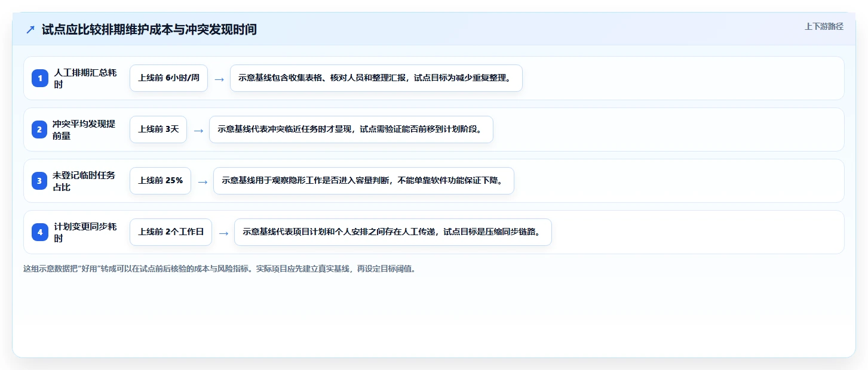Click the arrow after 上线前 25%

pos(203,181)
